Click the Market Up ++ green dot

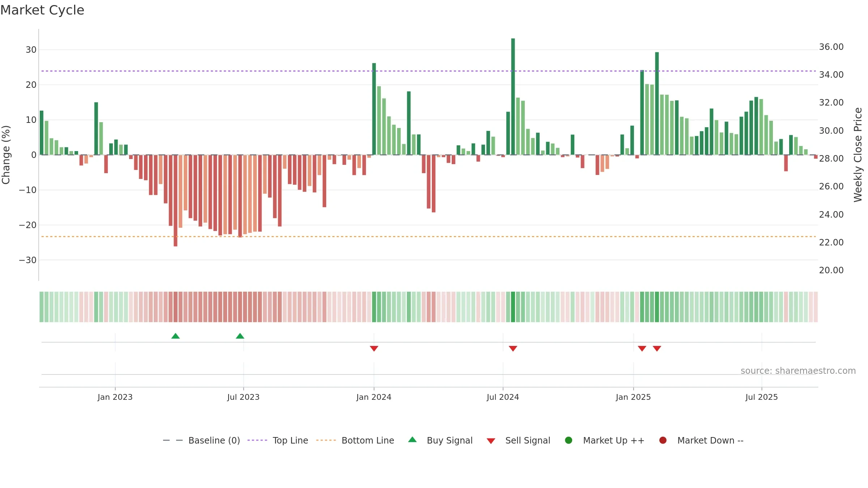[x=569, y=440]
